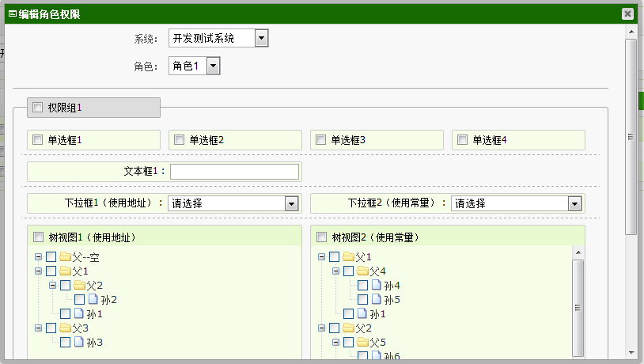Check the 孙5 checkbox
The height and width of the screenshot is (364, 644).
(362, 299)
